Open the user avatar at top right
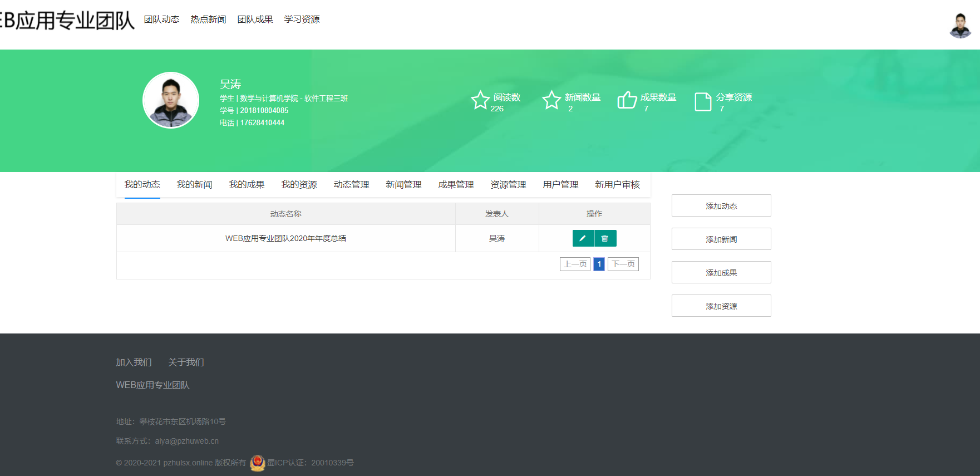This screenshot has width=980, height=476. (960, 25)
